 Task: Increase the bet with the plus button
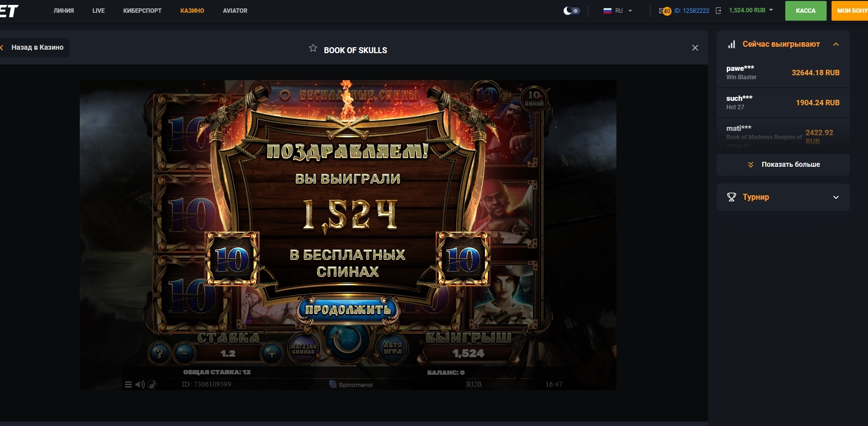click(x=271, y=353)
